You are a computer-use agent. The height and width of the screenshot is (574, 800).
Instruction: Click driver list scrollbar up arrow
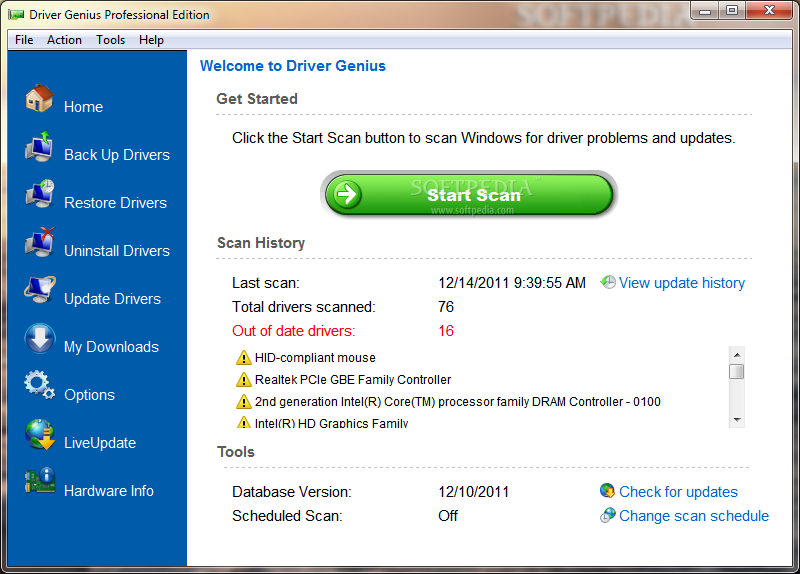[737, 354]
